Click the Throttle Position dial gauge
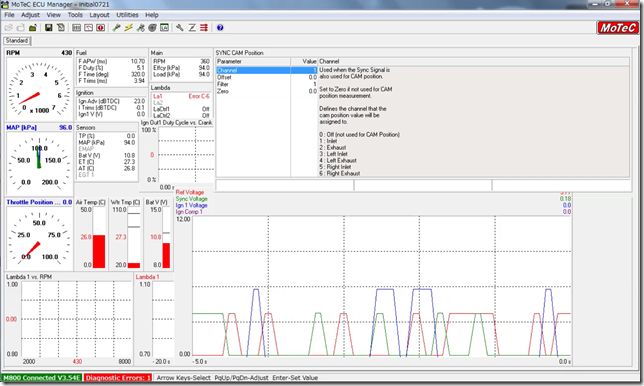This screenshot has height=386, width=644. click(39, 238)
